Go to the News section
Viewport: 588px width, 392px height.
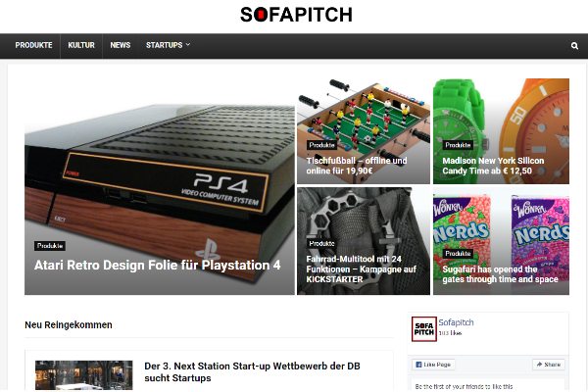point(121,45)
